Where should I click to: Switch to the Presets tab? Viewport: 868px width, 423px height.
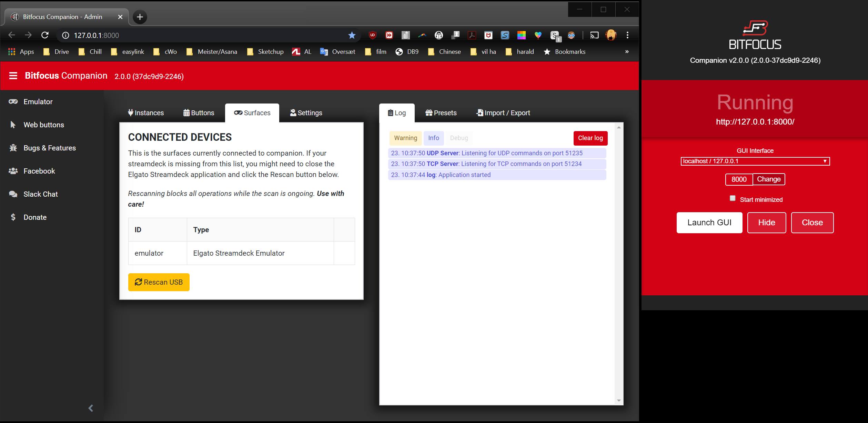click(441, 113)
